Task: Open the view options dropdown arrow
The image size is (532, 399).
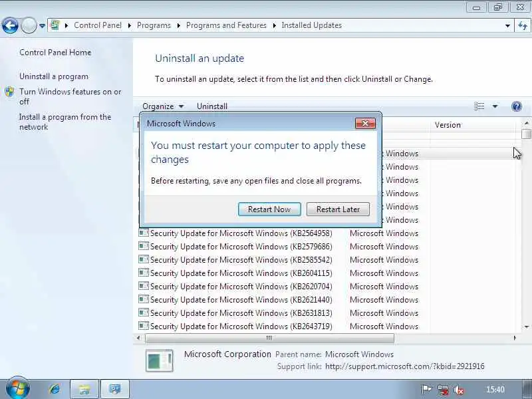Action: [x=495, y=106]
